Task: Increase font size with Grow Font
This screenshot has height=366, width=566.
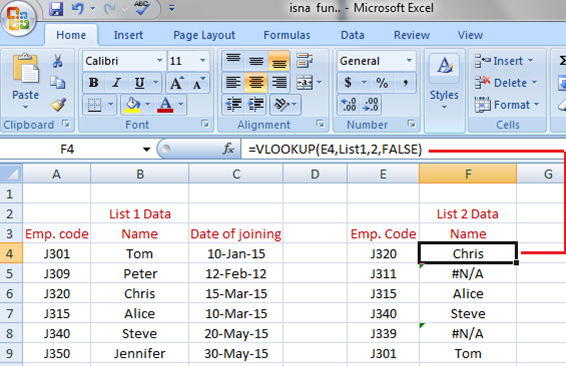Action: 176,83
